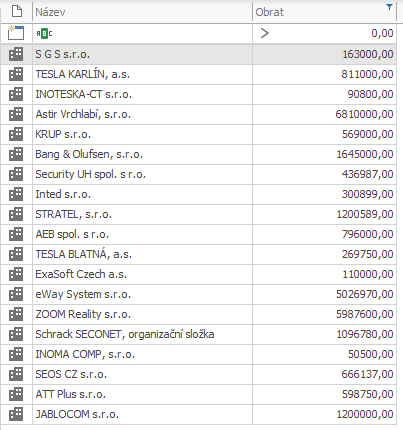Click company icon for Bang & Olufsen, s.r.o.

[x=16, y=154]
